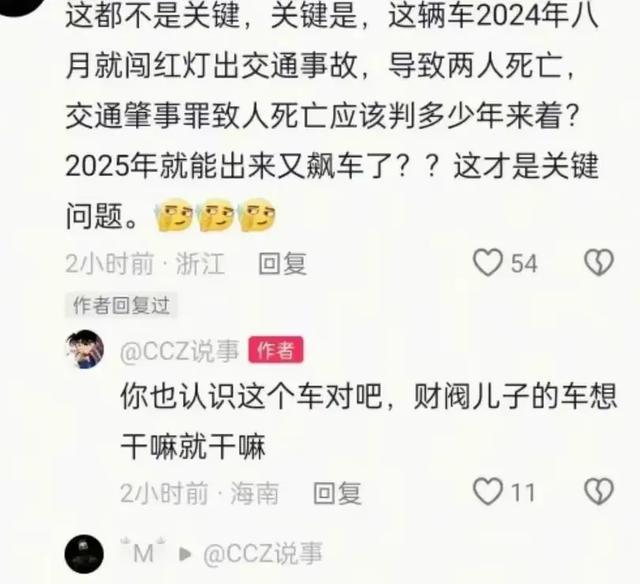Image resolution: width=640 pixels, height=584 pixels.
Task: Tap the 11 like count
Action: click(x=523, y=493)
